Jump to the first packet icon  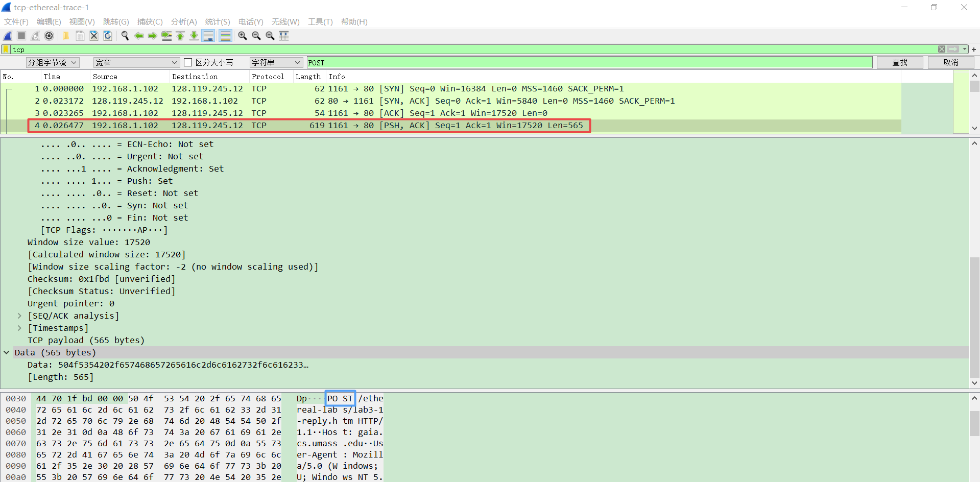180,36
